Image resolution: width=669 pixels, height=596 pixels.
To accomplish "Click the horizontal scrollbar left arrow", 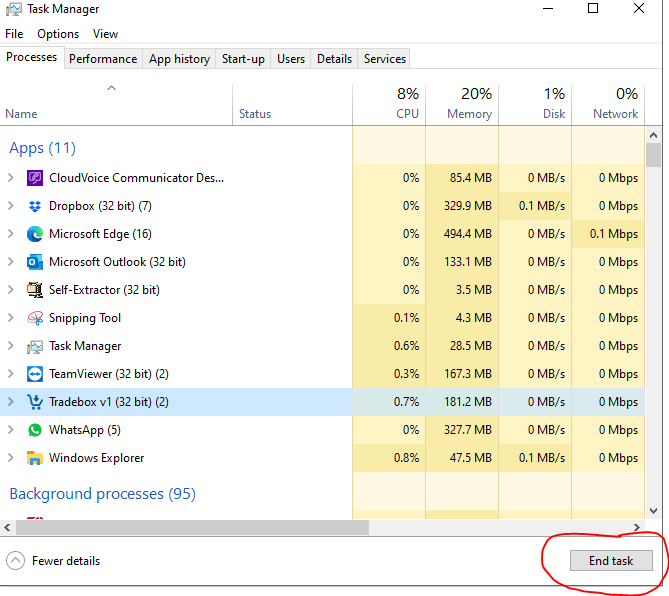I will click(x=7, y=528).
